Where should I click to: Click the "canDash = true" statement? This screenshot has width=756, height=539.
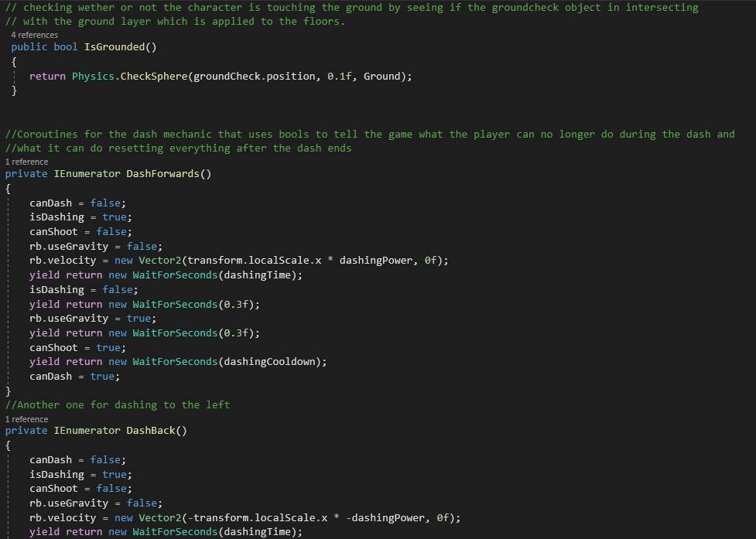tap(72, 377)
